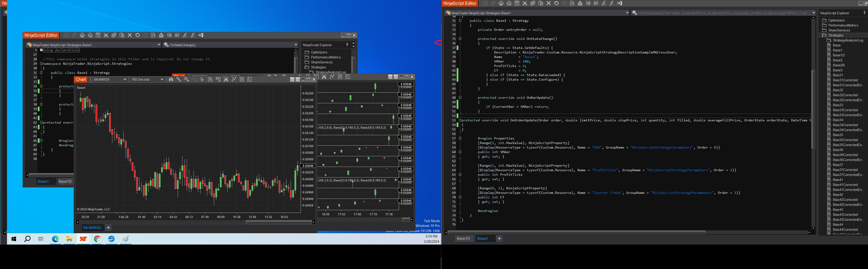Open Visual Studio icon in right editor toolbar
The width and height of the screenshot is (868, 269).
point(620,3)
